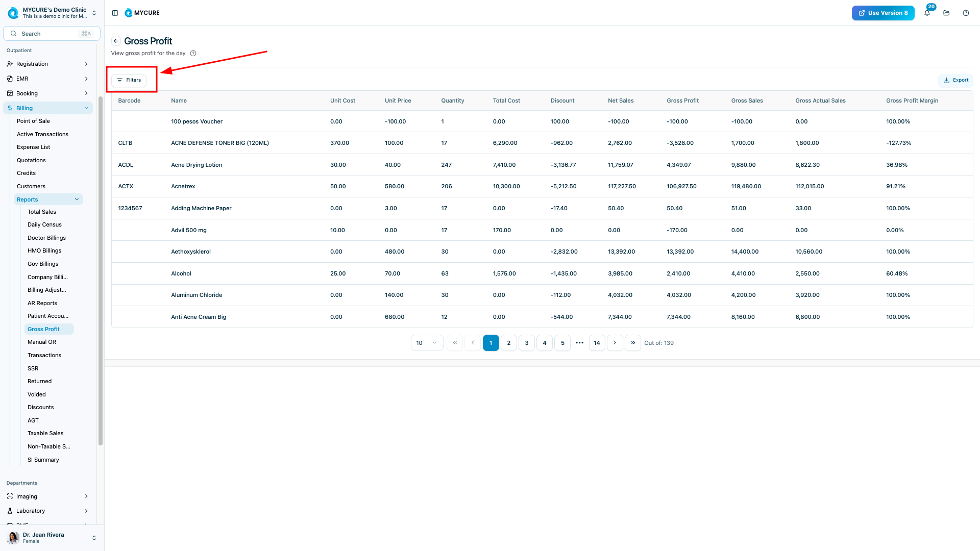Click the info icon beside page subtitle

[193, 54]
